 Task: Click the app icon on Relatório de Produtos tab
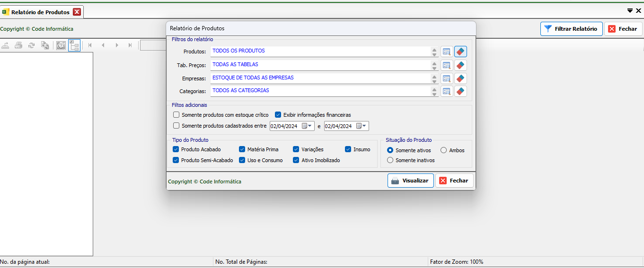6,12
